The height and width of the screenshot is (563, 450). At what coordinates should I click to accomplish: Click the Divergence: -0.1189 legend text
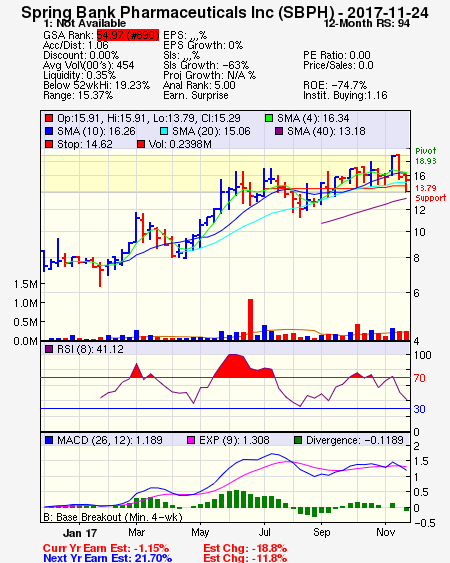pos(355,440)
